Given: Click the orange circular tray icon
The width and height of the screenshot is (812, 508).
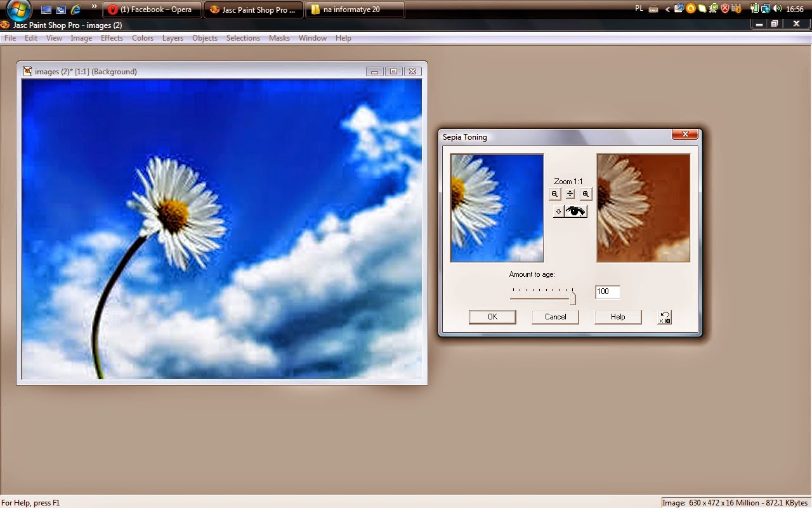Looking at the screenshot, I should pos(690,9).
